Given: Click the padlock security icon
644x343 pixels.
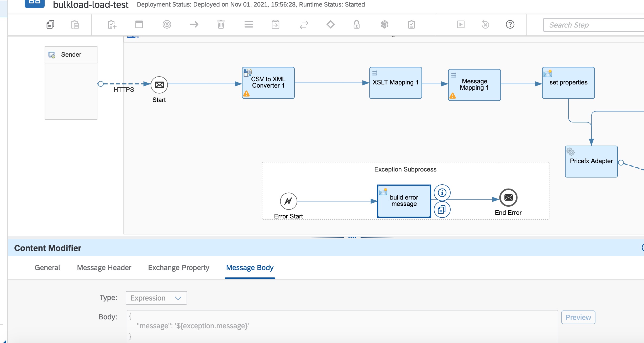Looking at the screenshot, I should click(356, 25).
